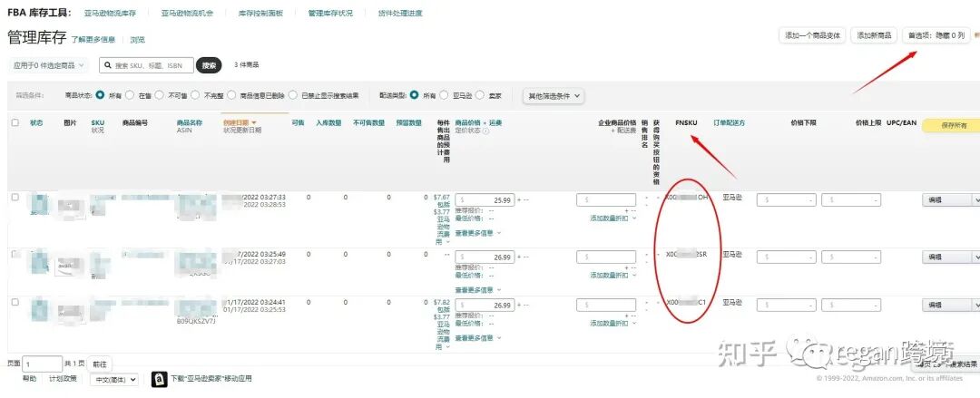Viewport: 980px width, 398px height.
Task: Expand the $7.67 fee breakdown chevron
Action: click(x=447, y=242)
